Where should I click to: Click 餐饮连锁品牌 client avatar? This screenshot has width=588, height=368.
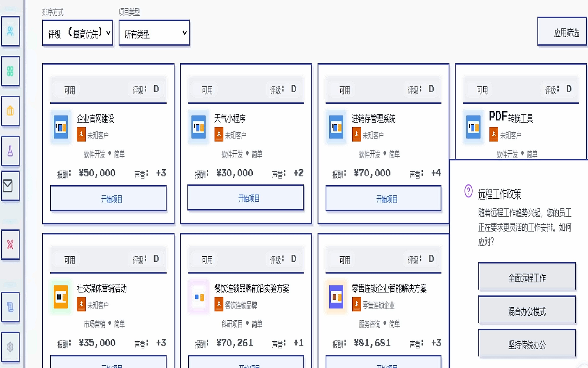219,304
